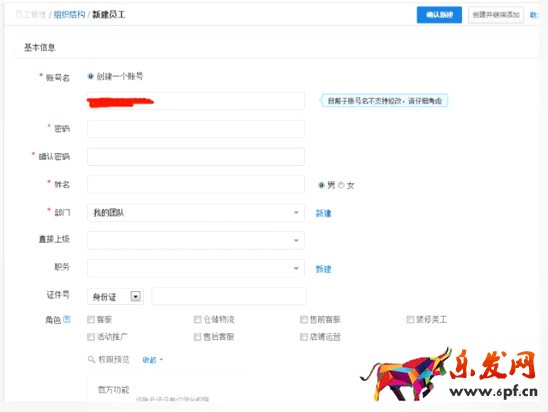This screenshot has width=548, height=412.
Task: Click the 新建 link beside 部门
Action: click(323, 213)
